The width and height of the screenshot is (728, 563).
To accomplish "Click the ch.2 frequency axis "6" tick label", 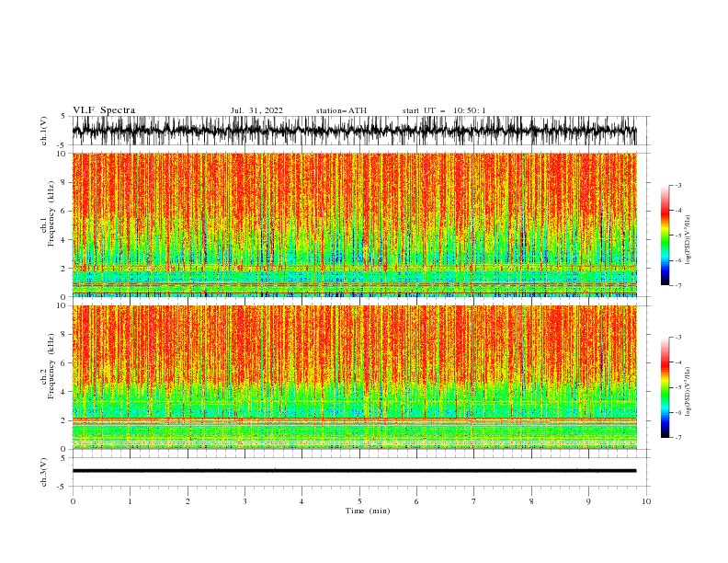I will tap(64, 362).
